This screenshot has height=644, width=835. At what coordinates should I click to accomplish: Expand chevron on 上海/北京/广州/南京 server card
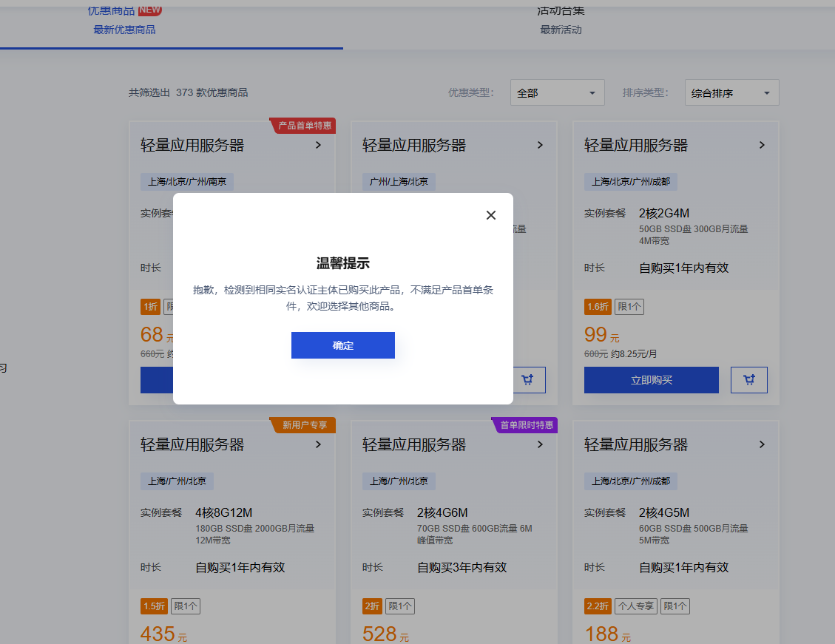coord(318,145)
